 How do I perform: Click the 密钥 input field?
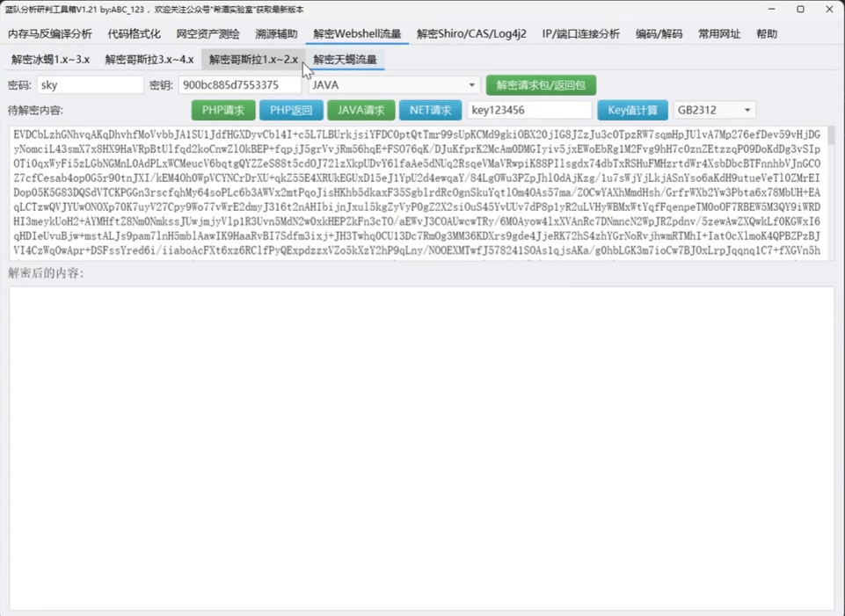point(240,85)
